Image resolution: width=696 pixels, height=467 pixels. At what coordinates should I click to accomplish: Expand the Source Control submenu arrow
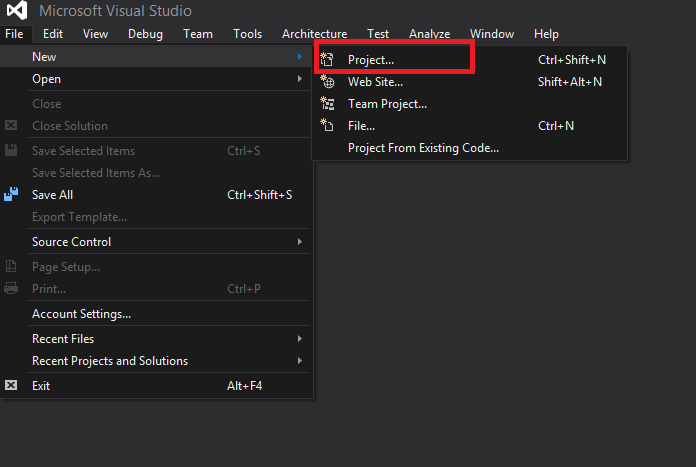(x=300, y=241)
